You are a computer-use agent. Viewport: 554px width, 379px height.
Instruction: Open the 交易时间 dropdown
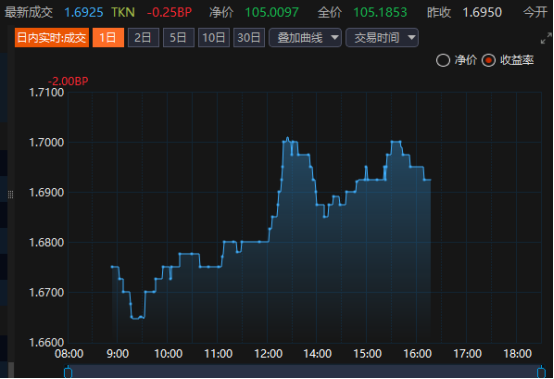pyautogui.click(x=382, y=37)
